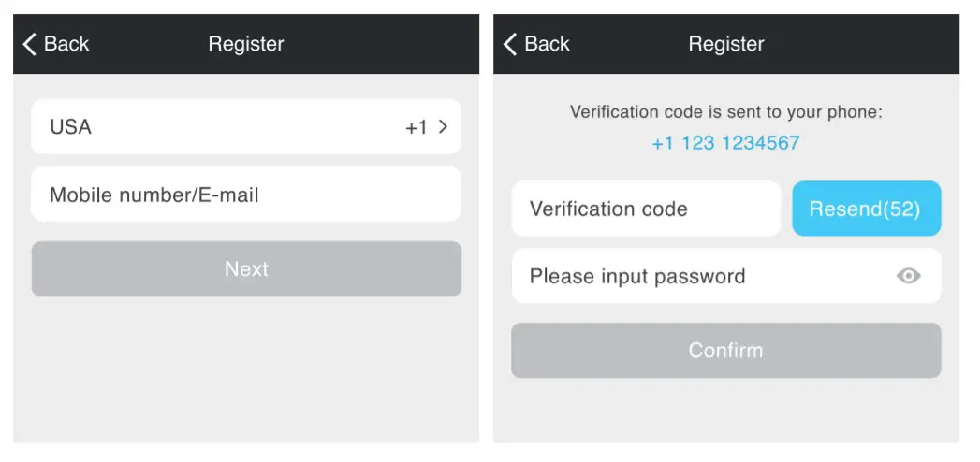
Task: Click Register title above the verification message
Action: 726,44
